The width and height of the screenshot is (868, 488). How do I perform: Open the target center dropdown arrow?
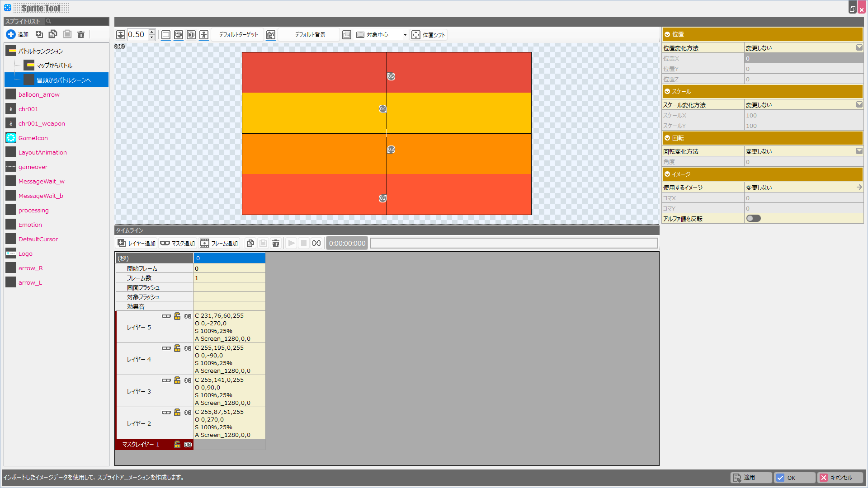tap(405, 35)
